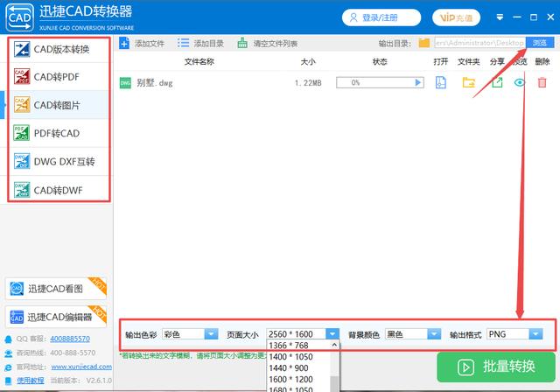
Task: Click the 添加目录 list icon
Action: 183,43
